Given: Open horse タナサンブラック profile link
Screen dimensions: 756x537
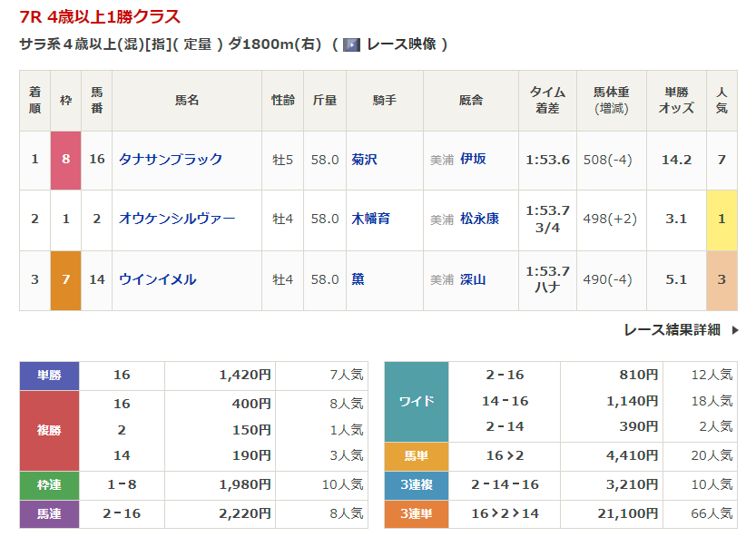Looking at the screenshot, I should (171, 160).
